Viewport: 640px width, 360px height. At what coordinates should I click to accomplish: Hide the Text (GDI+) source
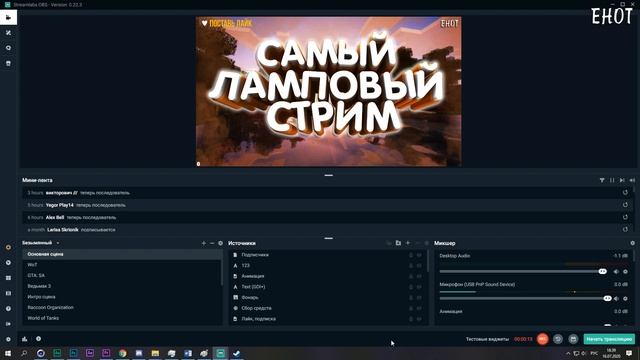(x=419, y=287)
